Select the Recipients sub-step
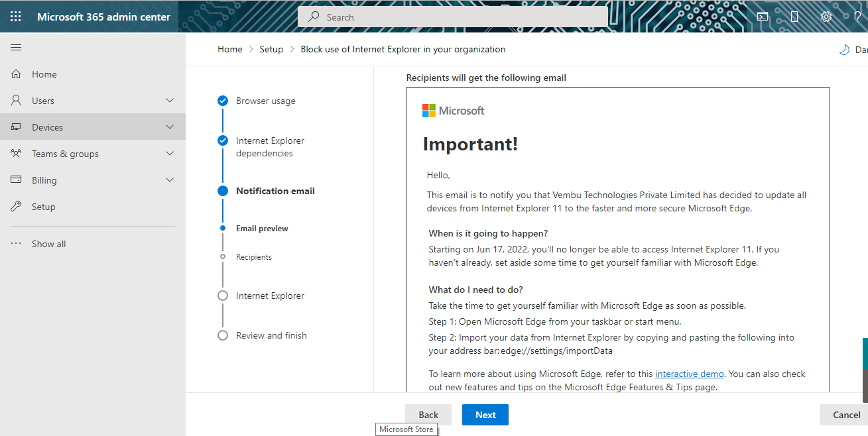868x436 pixels. (x=254, y=257)
